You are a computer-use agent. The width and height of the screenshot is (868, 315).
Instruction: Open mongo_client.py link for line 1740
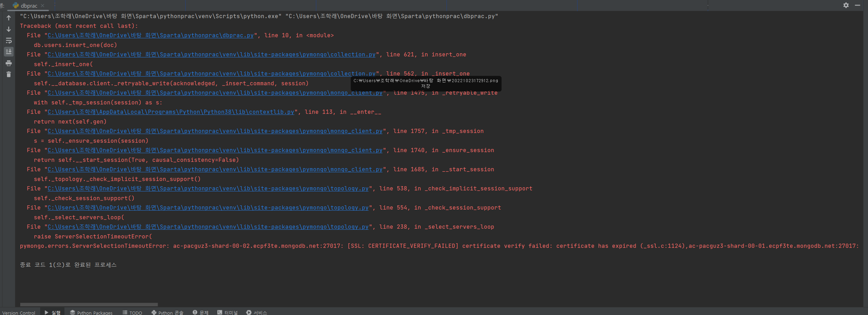215,150
